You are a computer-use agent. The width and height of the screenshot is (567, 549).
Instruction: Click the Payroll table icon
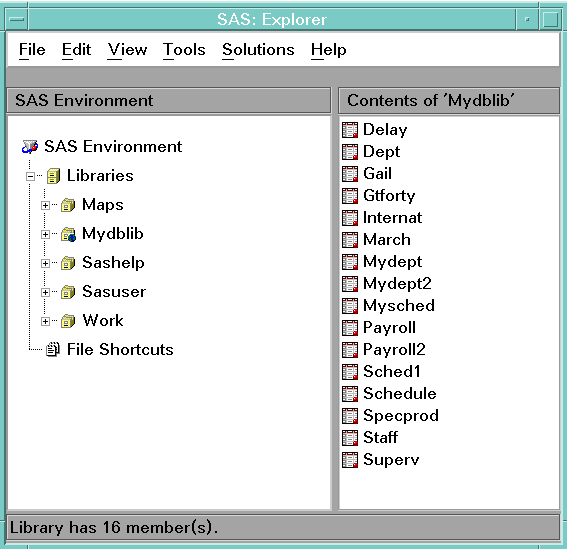point(350,328)
